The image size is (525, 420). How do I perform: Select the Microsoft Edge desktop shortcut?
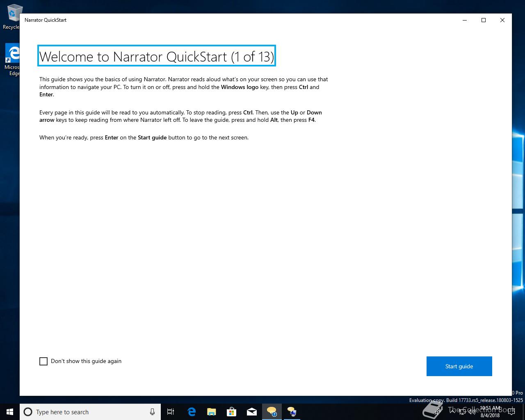click(x=12, y=60)
